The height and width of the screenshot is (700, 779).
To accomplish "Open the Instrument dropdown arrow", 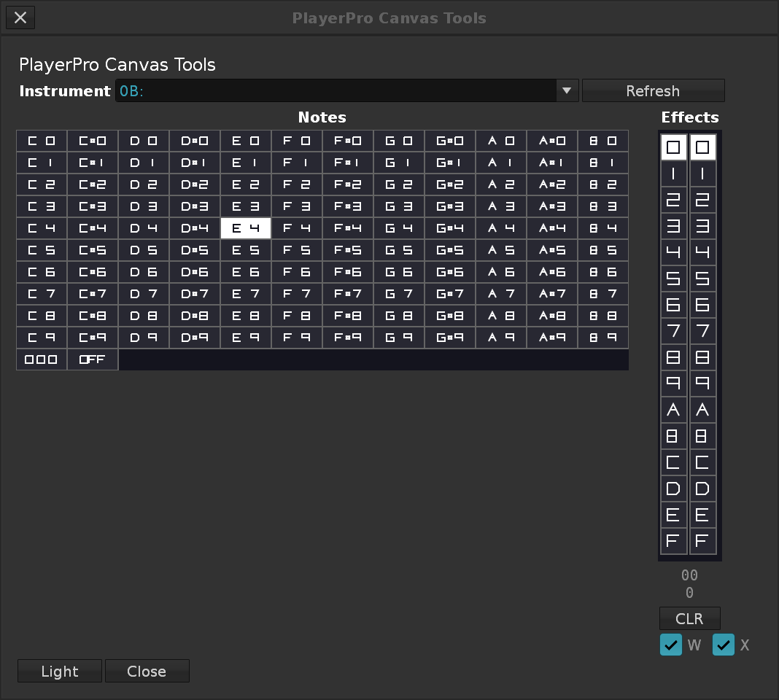I will (x=567, y=91).
